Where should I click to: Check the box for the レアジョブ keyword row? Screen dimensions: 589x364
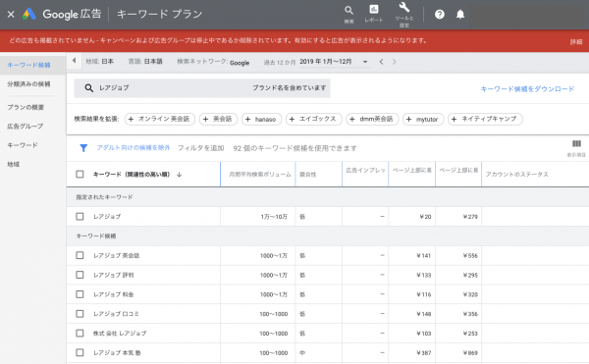click(80, 216)
